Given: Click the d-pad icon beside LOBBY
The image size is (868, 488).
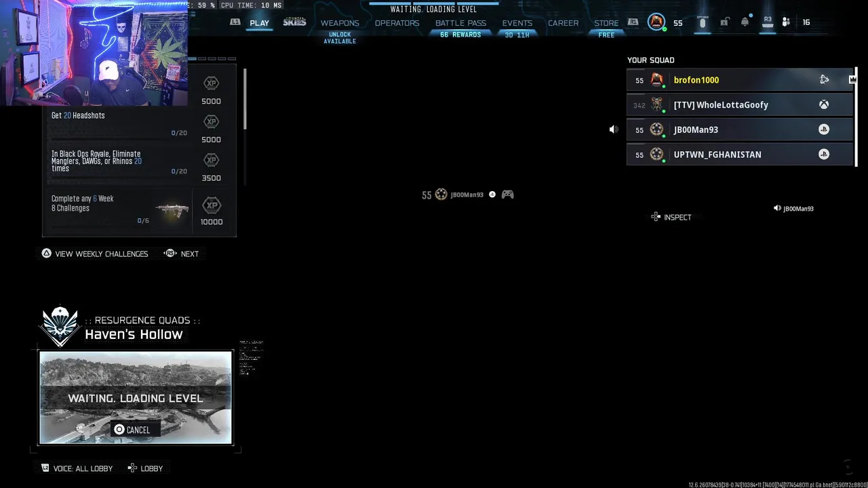Looking at the screenshot, I should tap(132, 468).
